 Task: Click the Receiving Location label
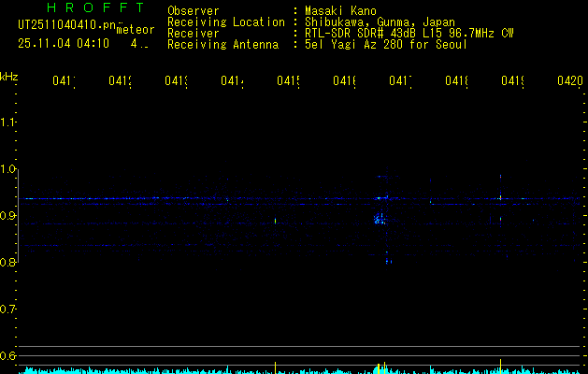(226, 22)
